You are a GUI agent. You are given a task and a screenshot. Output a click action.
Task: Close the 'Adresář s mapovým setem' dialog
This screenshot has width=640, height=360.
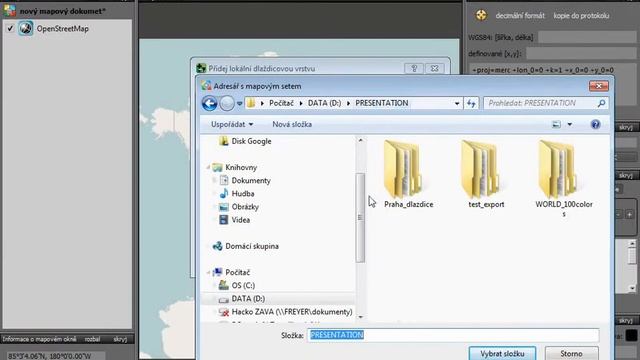pyautogui.click(x=599, y=86)
